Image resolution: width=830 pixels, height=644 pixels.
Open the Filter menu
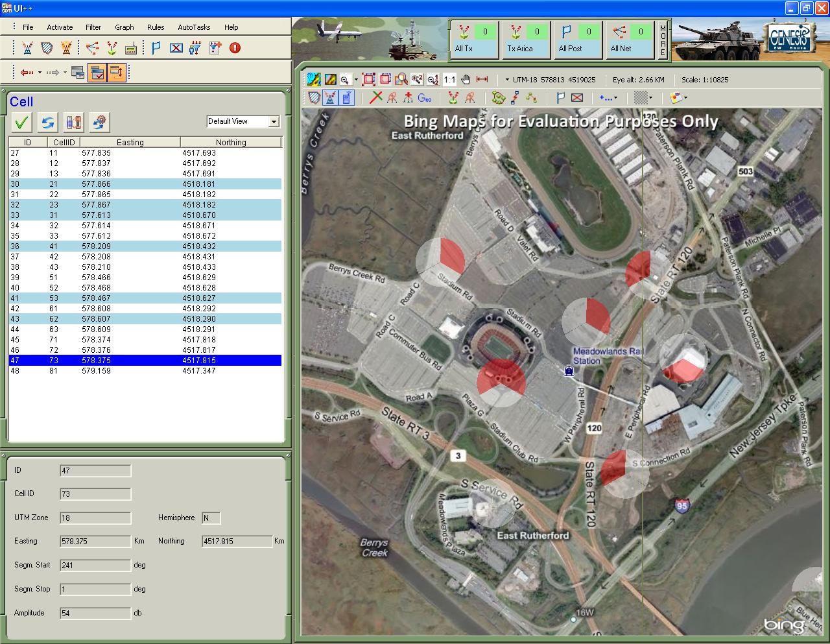tap(93, 27)
